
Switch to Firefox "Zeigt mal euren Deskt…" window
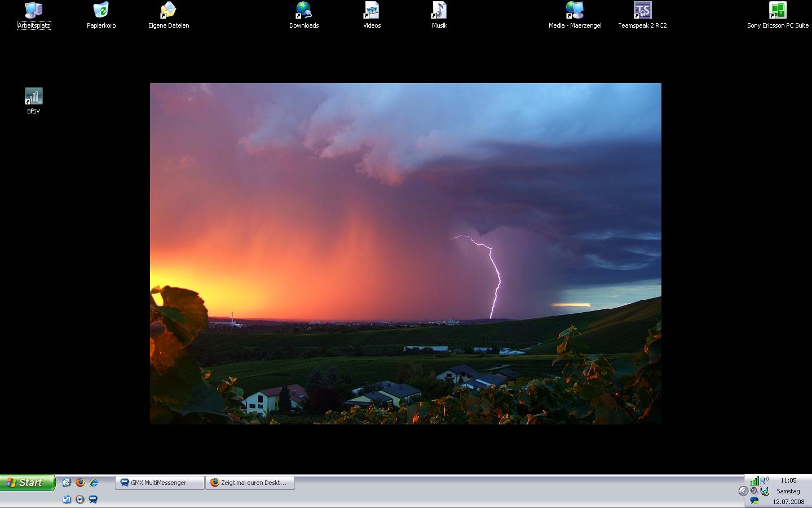[250, 483]
